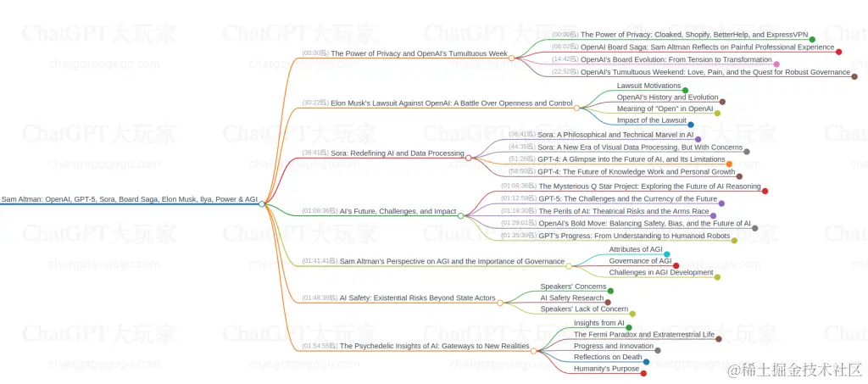
Task: Click the brown dot after OpenAI's History and Evolution
Action: [x=722, y=102]
